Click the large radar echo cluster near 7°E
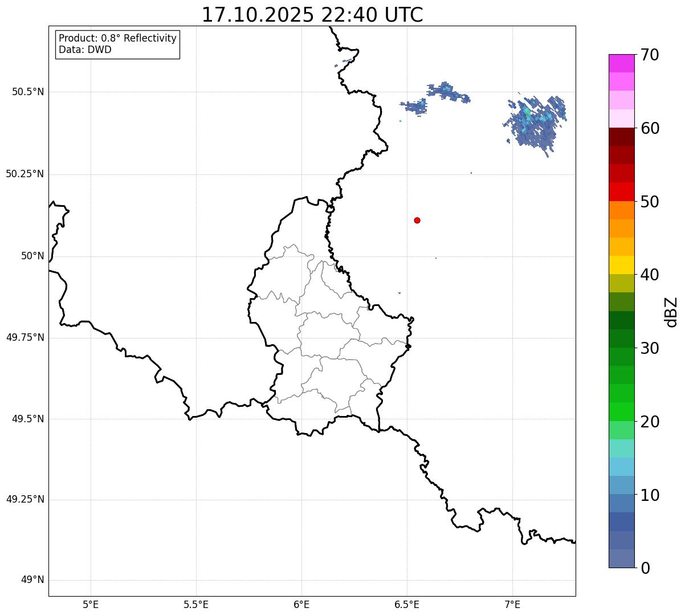Image resolution: width=685 pixels, height=616 pixels. pos(535,124)
